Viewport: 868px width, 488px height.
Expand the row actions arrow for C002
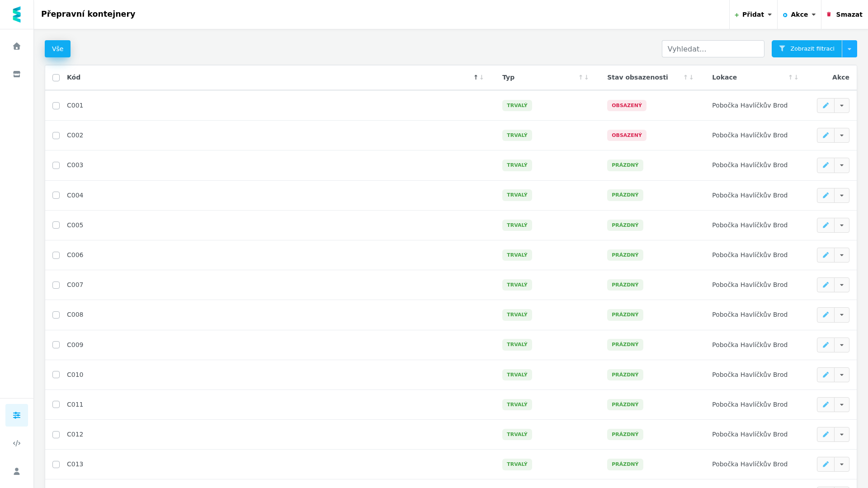coord(842,135)
